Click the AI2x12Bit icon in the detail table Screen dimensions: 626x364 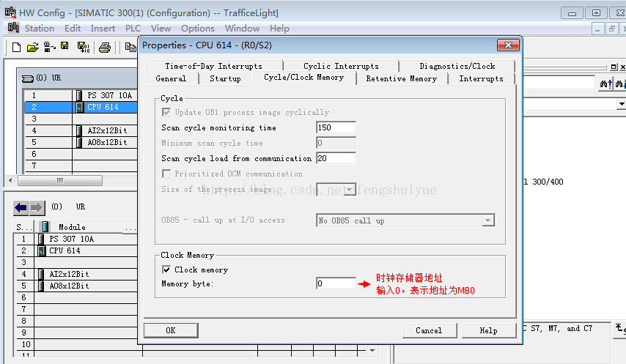pyautogui.click(x=41, y=274)
